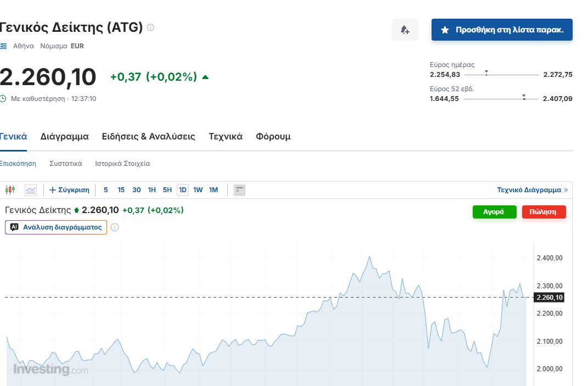Click the news overlay icon in chart toolbar
This screenshot has width=588, height=386.
[239, 190]
